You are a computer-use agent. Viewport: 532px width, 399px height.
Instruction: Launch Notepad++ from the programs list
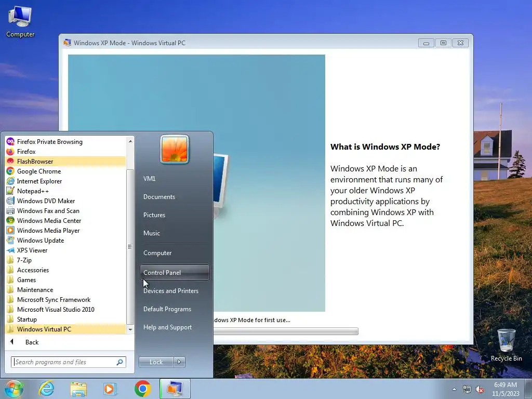[65, 191]
